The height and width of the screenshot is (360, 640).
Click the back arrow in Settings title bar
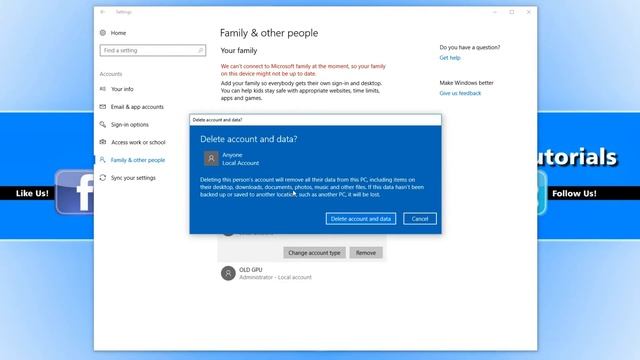pyautogui.click(x=103, y=12)
